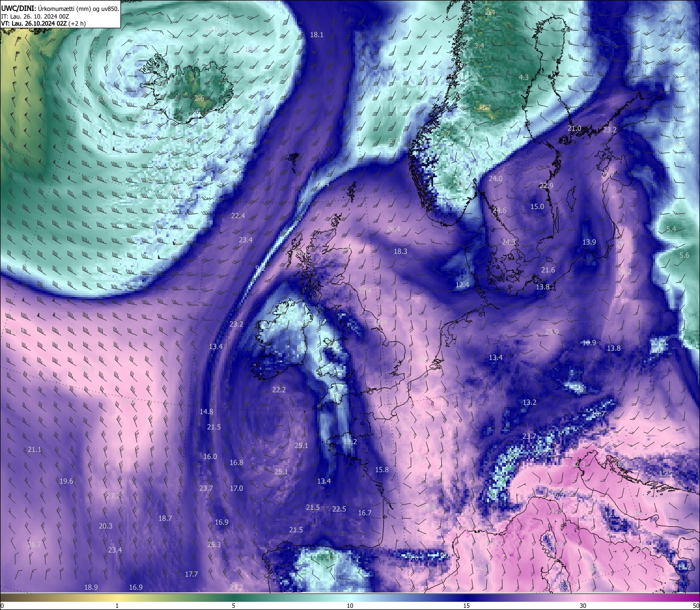
Task: Click the 22.4 value label
Action: [x=238, y=216]
